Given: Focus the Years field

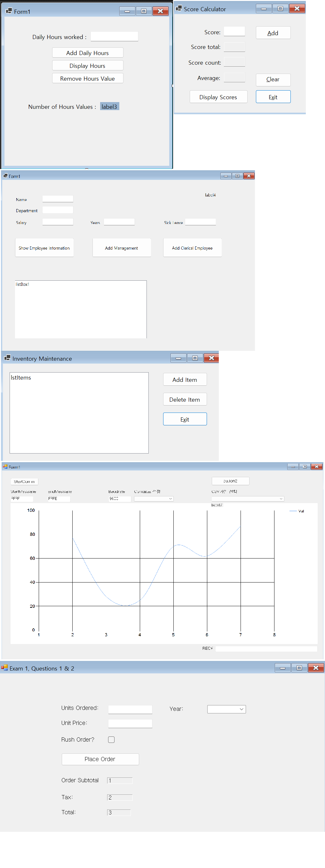Looking at the screenshot, I should pyautogui.click(x=119, y=222).
